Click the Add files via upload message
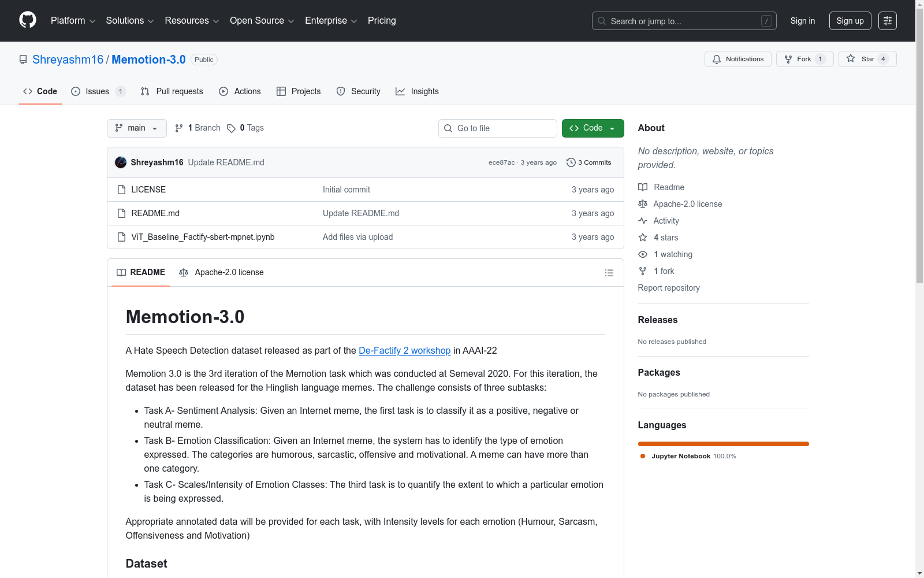This screenshot has height=578, width=924. click(x=358, y=237)
